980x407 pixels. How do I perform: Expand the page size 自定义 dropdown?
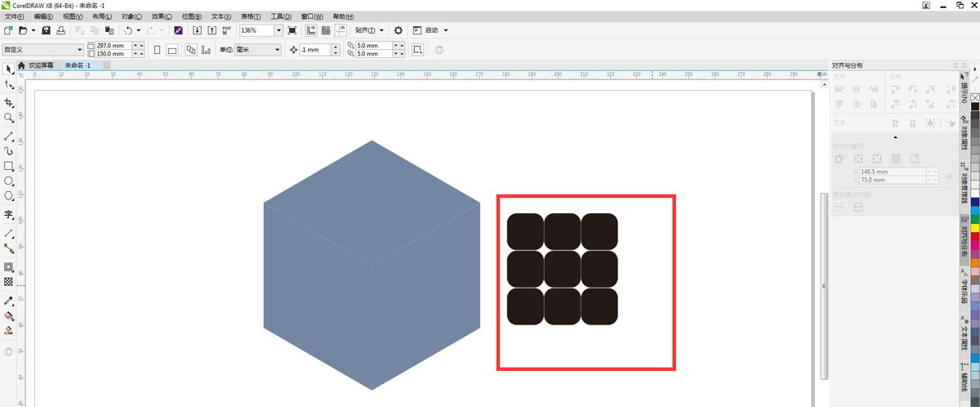[x=79, y=50]
